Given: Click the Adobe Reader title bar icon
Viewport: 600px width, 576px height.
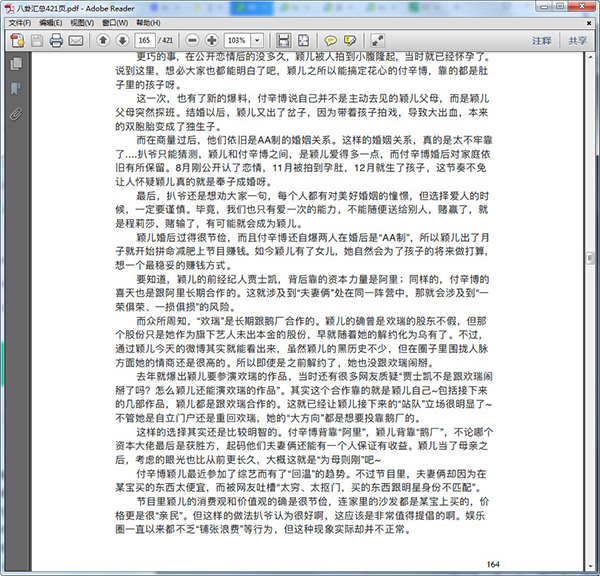Looking at the screenshot, I should tap(9, 8).
